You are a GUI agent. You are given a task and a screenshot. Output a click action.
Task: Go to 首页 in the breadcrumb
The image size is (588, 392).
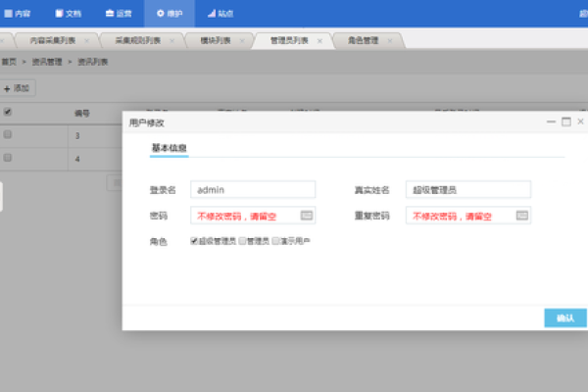pos(9,62)
